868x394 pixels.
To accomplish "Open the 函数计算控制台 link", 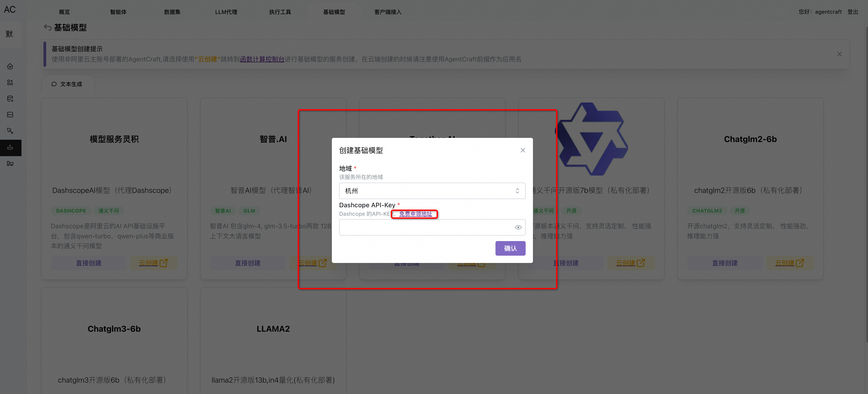I will [x=262, y=59].
